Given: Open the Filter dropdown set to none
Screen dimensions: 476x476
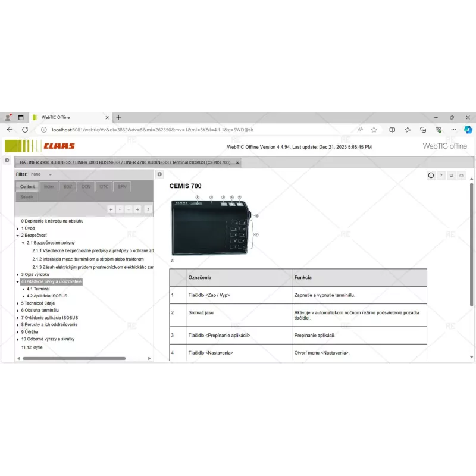Looking at the screenshot, I should tap(42, 174).
